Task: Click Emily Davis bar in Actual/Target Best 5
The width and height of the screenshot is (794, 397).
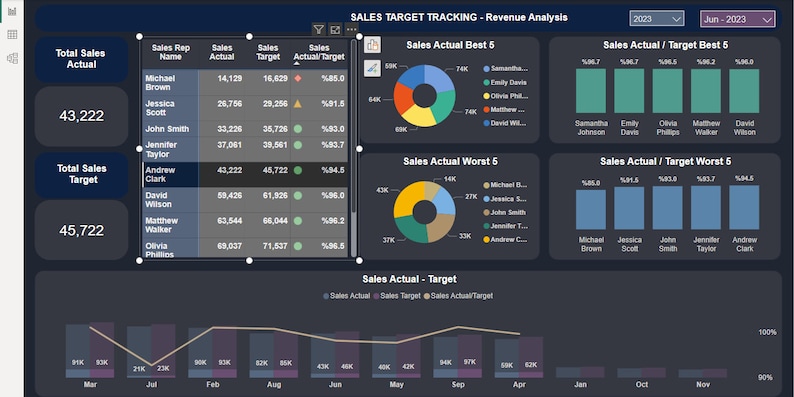Action: (629, 91)
